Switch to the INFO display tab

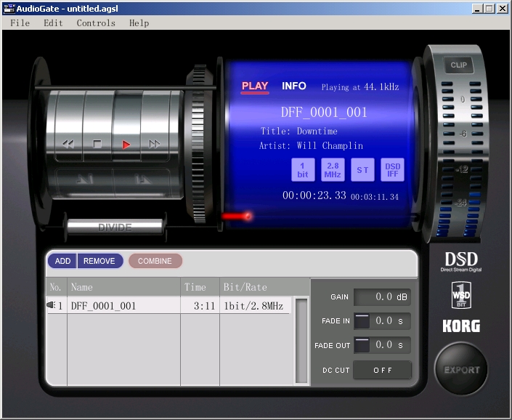[294, 86]
